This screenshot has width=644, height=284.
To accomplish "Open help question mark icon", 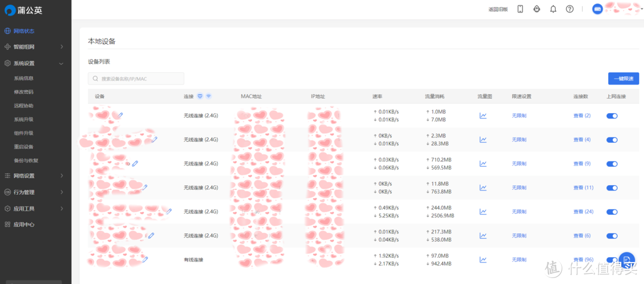I will (569, 9).
